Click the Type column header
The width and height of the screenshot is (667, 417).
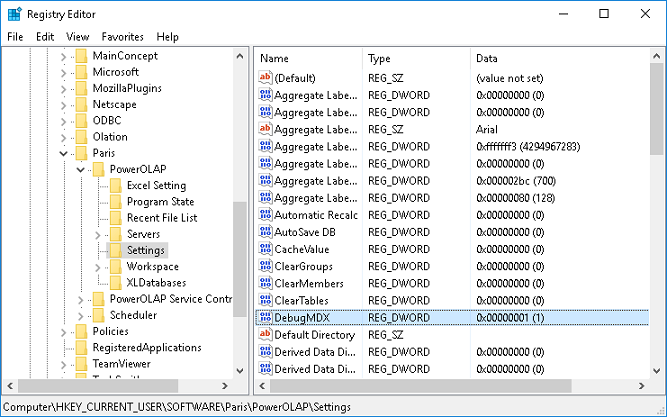pos(416,58)
